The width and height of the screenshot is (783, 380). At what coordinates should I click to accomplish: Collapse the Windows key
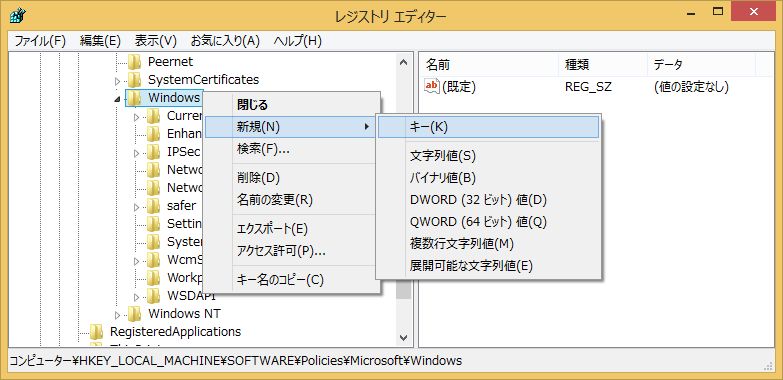[x=117, y=99]
